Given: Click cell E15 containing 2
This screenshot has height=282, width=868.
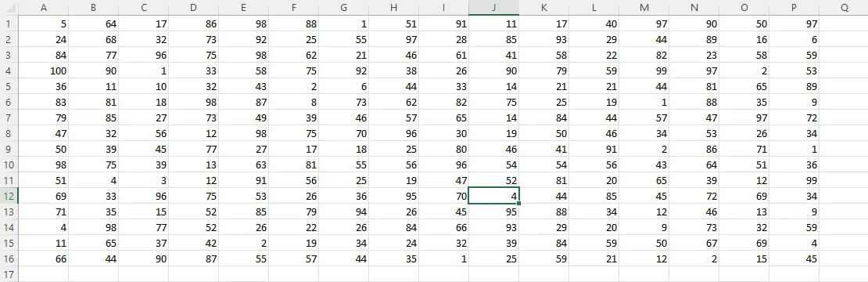Looking at the screenshot, I should click(243, 243).
